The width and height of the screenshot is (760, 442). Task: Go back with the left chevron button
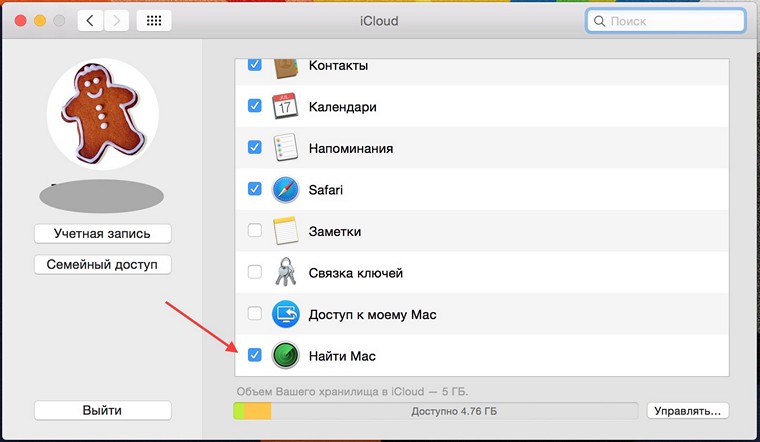click(x=90, y=21)
